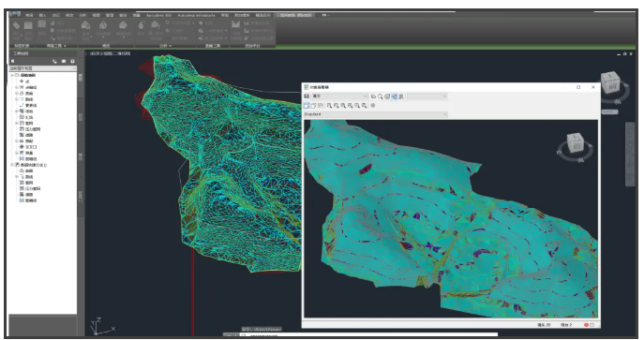
Task: Open the greyed dropdown right of the viewer toolbar icons
Action: [x=427, y=96]
